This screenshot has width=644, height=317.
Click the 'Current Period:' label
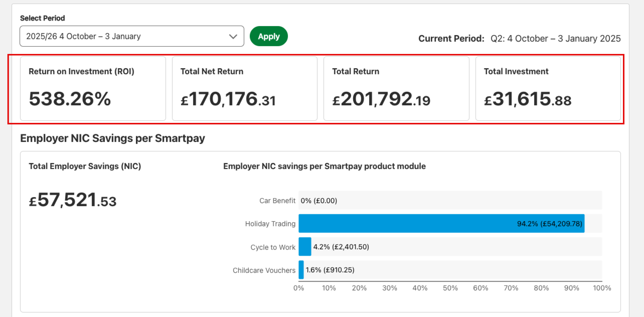pyautogui.click(x=451, y=38)
